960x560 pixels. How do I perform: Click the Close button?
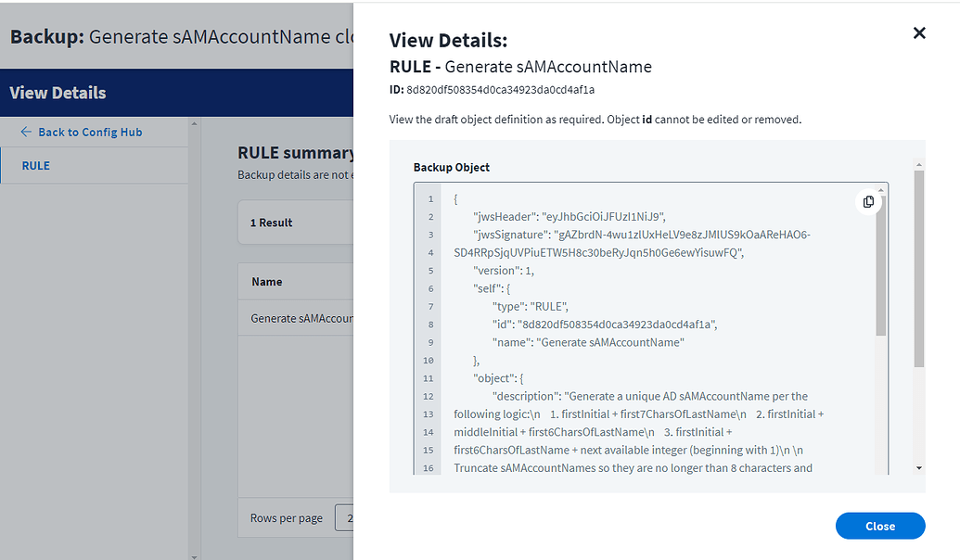click(x=879, y=526)
